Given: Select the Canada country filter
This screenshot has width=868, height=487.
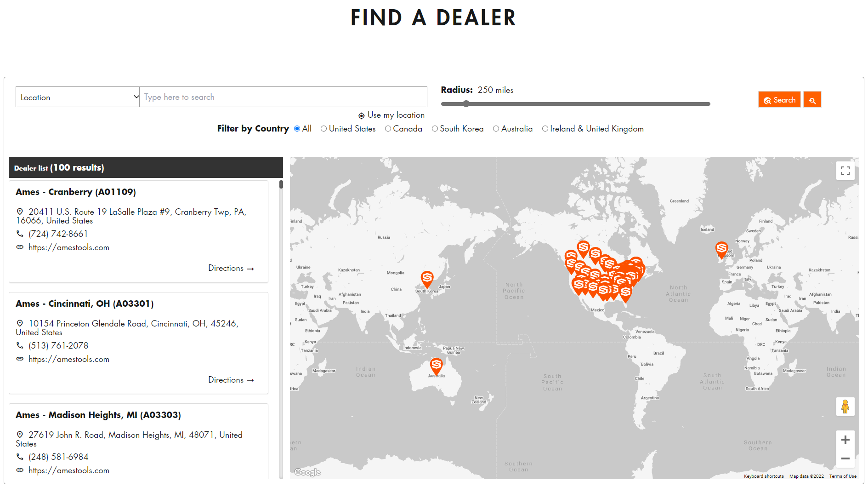Looking at the screenshot, I should (x=388, y=129).
